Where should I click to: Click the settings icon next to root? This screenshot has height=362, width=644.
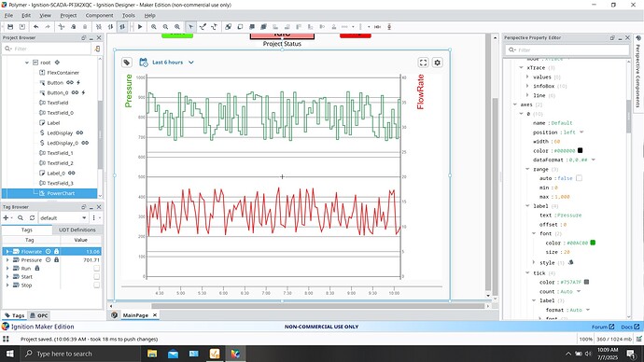pos(57,63)
